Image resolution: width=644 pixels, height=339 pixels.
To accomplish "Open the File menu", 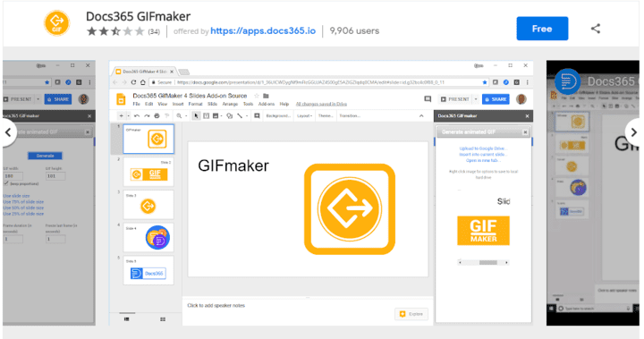I will tap(136, 104).
